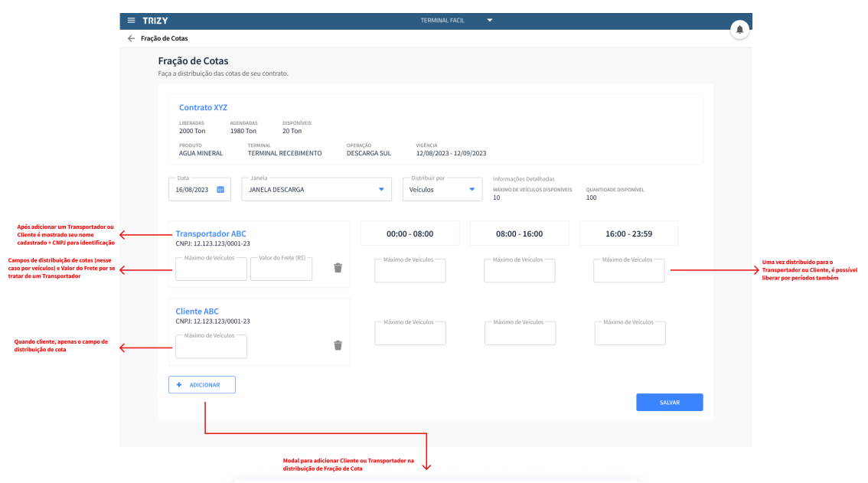Image resolution: width=868 pixels, height=483 pixels.
Task: Focus Cliente 08:00 - 16:00 Máximo de Veículos field
Action: 520,334
